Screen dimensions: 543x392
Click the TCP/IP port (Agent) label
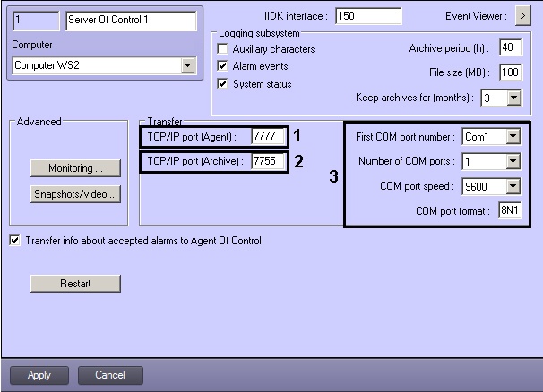point(192,137)
